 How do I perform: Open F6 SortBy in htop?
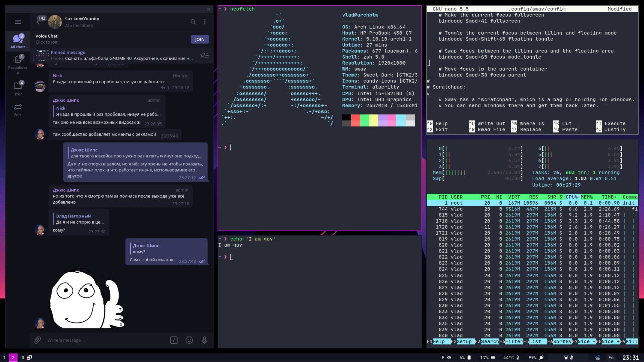(x=559, y=341)
